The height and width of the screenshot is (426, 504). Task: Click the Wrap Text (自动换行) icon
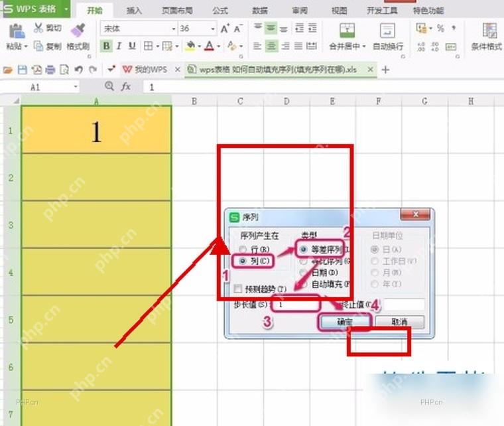tap(388, 31)
